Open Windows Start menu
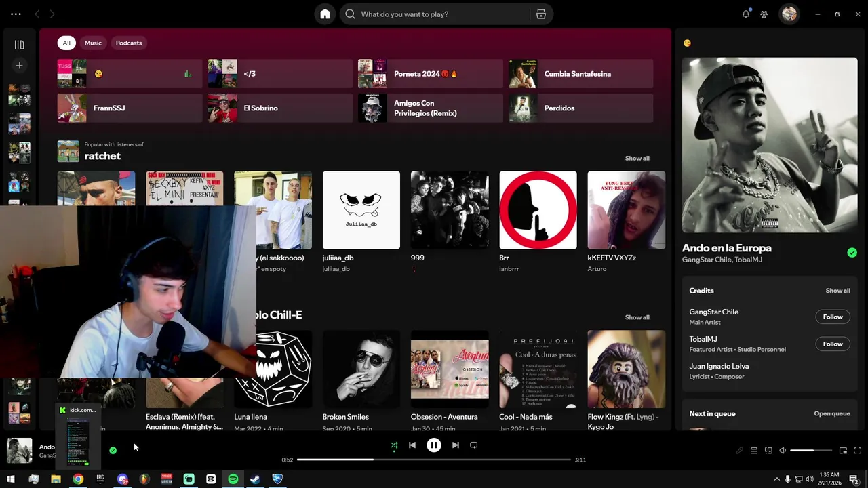Screen dimensions: 868x488 [x=11, y=479]
